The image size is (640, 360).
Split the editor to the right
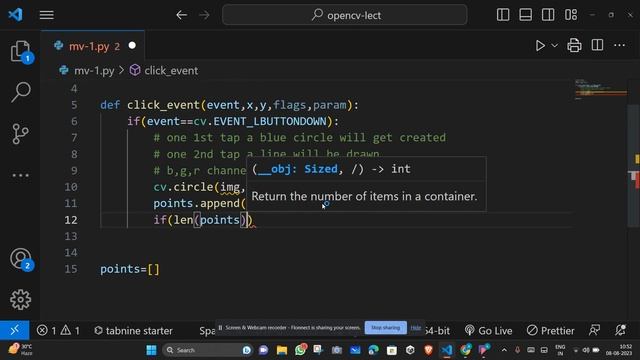coord(597,45)
